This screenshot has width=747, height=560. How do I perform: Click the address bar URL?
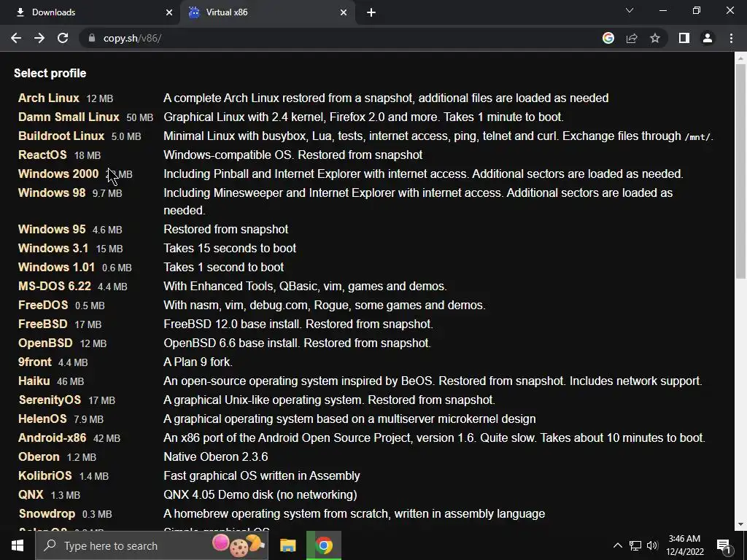click(133, 38)
